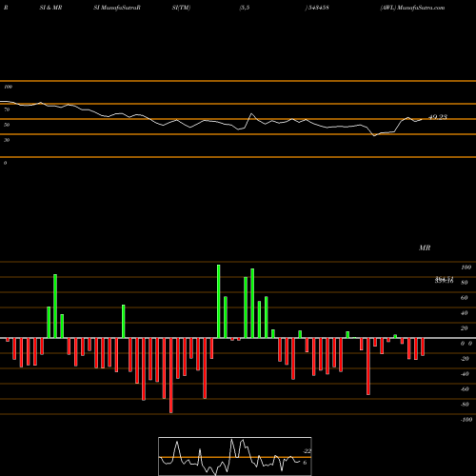
Task: Click the -60 label on the MR axis
Action: coord(465,389)
